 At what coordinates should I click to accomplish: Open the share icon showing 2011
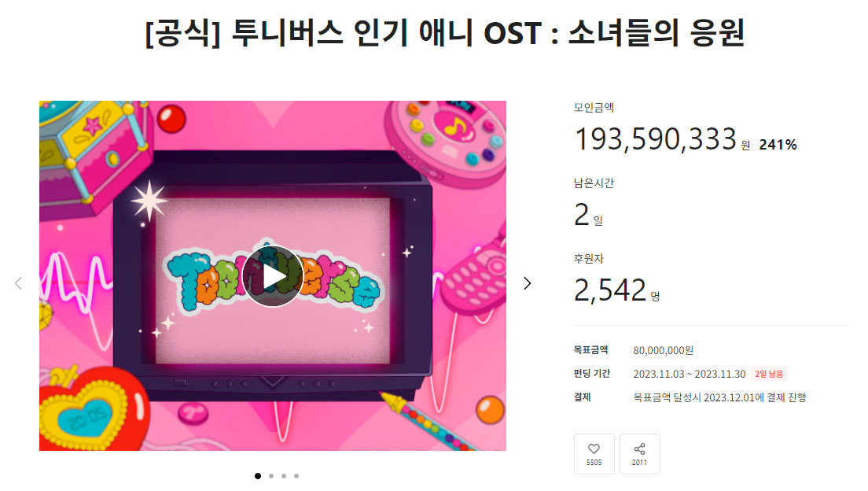point(639,454)
